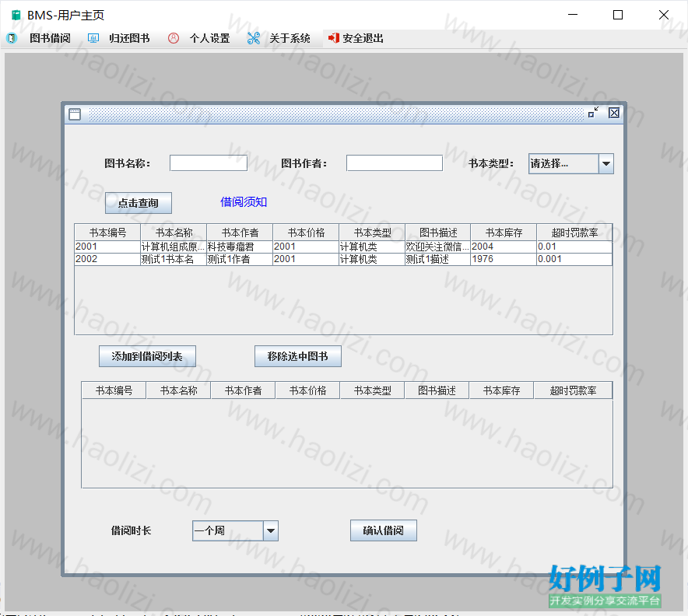This screenshot has width=688, height=616.
Task: Click the 点击查询 button
Action: [x=139, y=202]
